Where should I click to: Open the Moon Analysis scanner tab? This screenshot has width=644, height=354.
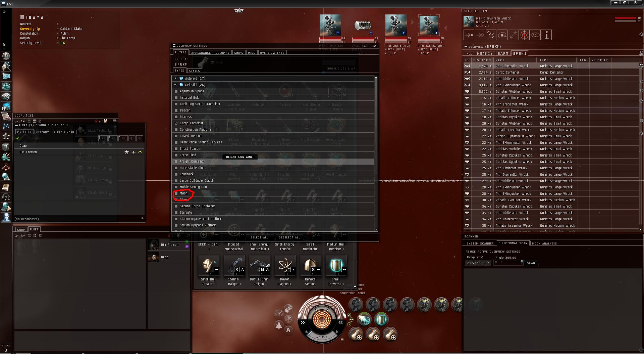click(544, 244)
